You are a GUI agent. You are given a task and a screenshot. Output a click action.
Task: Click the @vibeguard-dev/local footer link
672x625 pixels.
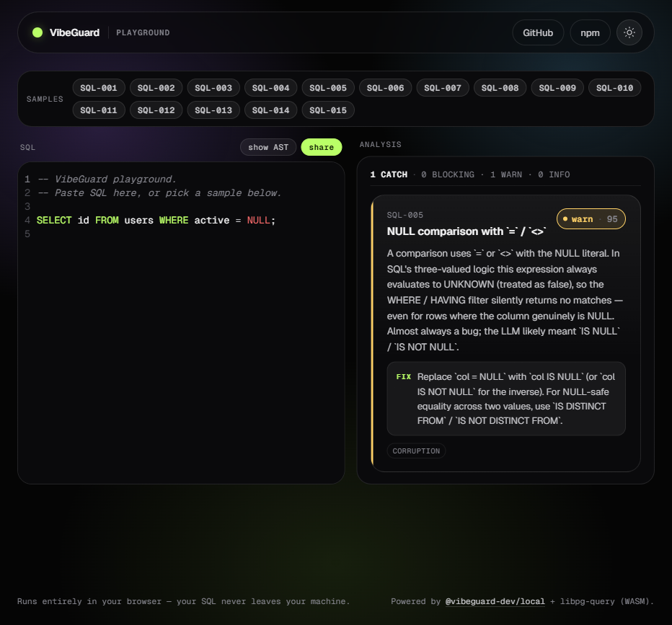click(495, 601)
